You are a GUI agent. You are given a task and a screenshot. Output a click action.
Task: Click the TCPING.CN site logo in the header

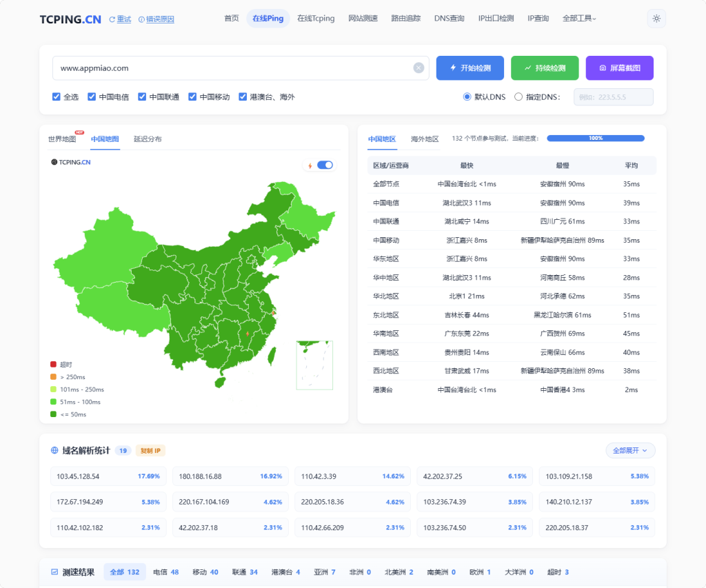coord(70,19)
